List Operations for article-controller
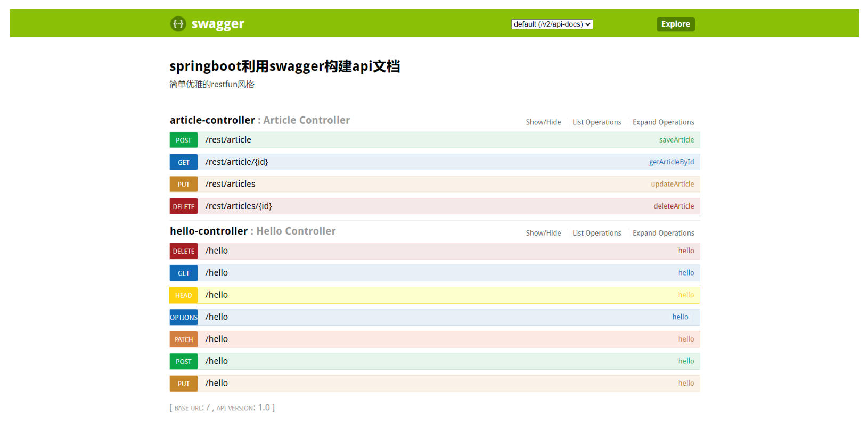Screen dimensions: 868x433 [596, 122]
